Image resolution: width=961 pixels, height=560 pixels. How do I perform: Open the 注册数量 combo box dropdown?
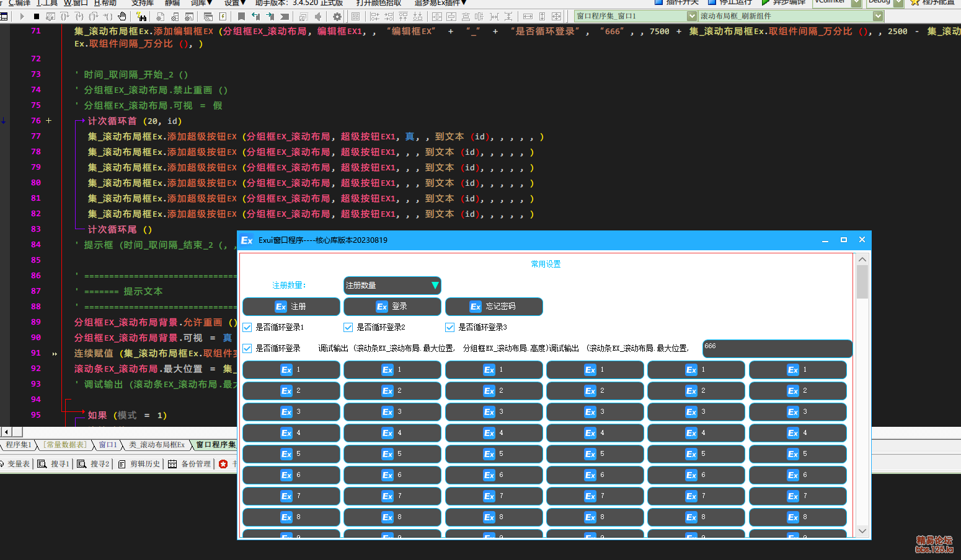coord(435,286)
